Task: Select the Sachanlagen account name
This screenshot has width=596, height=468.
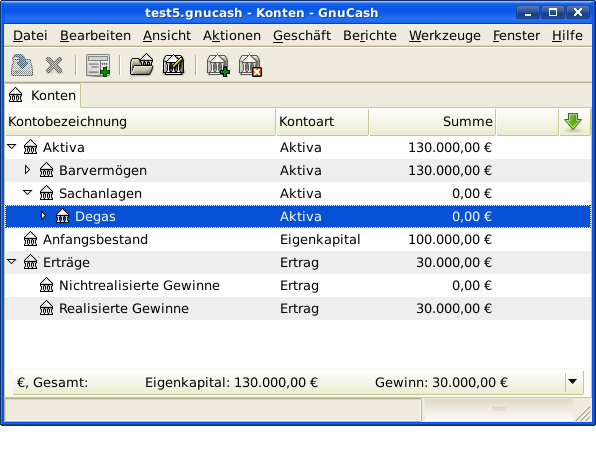Action: pos(100,194)
